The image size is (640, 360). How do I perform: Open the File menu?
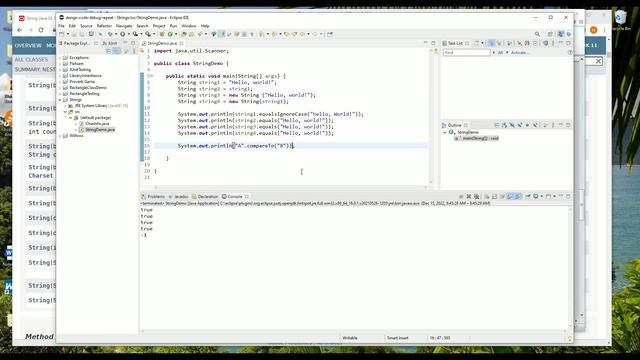pos(61,26)
